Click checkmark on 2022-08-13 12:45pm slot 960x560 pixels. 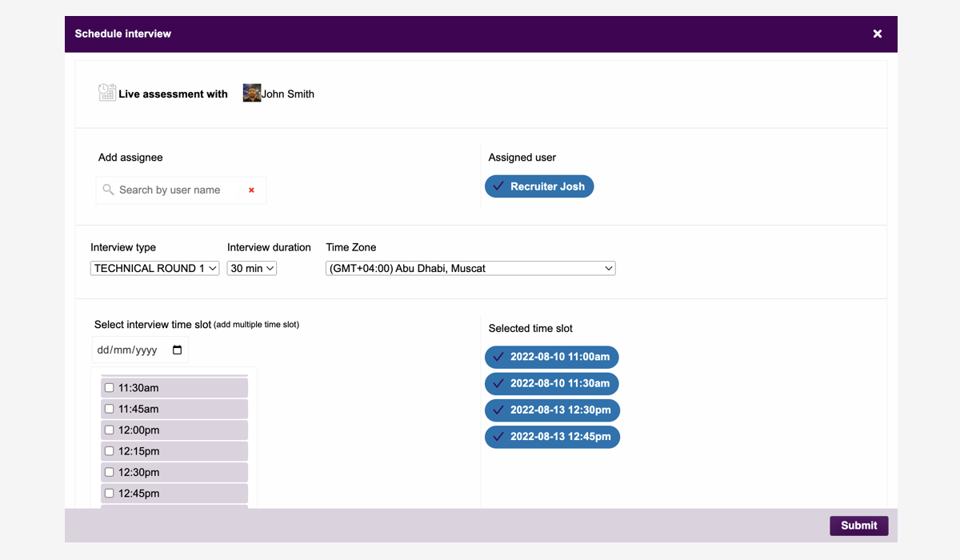[x=498, y=437]
